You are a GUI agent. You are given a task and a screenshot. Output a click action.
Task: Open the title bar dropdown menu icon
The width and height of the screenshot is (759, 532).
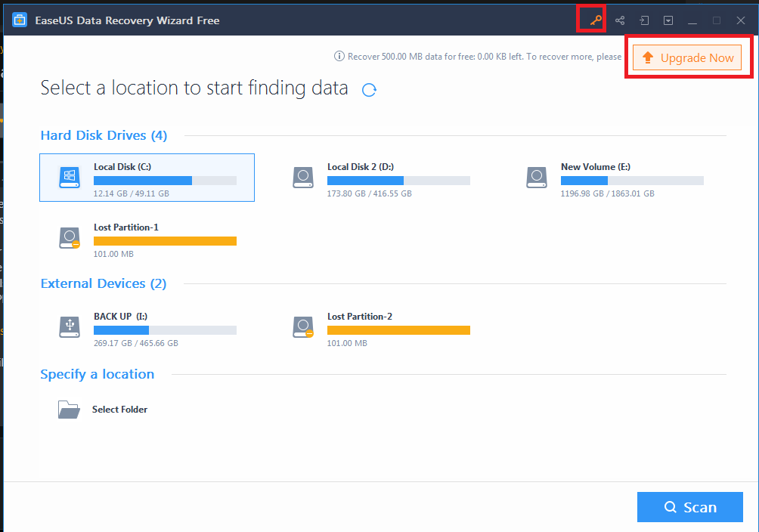668,20
